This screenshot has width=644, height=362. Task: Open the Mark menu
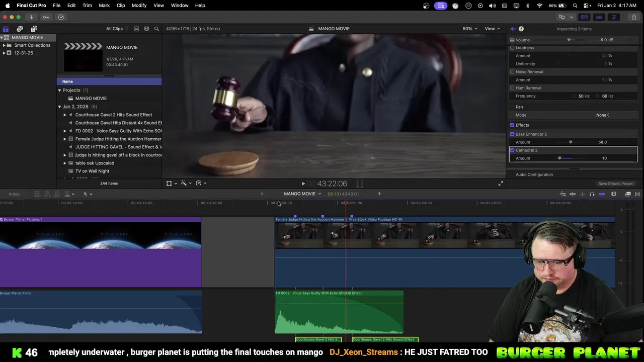[104, 5]
